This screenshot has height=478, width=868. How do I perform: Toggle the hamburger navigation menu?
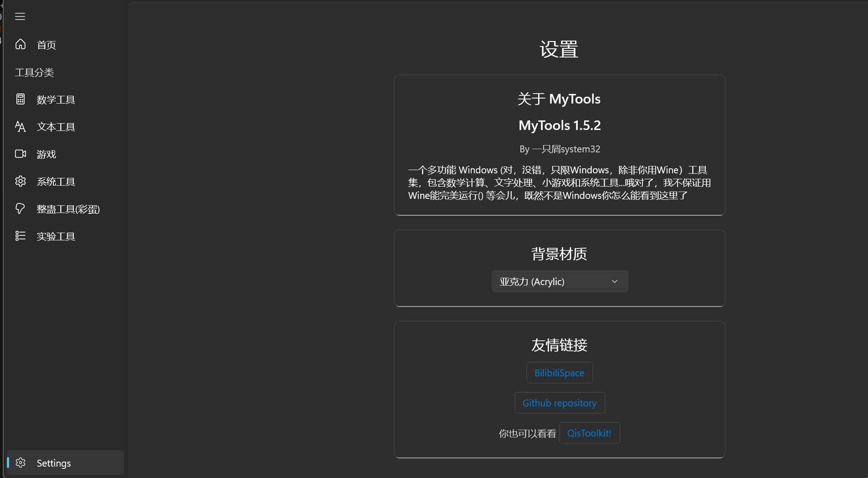click(x=20, y=17)
